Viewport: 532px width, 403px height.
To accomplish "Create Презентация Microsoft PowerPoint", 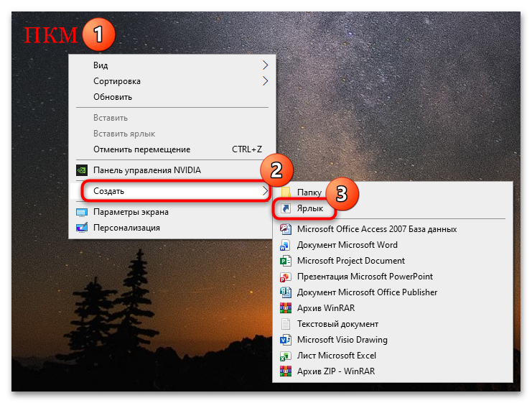I will pos(393,277).
